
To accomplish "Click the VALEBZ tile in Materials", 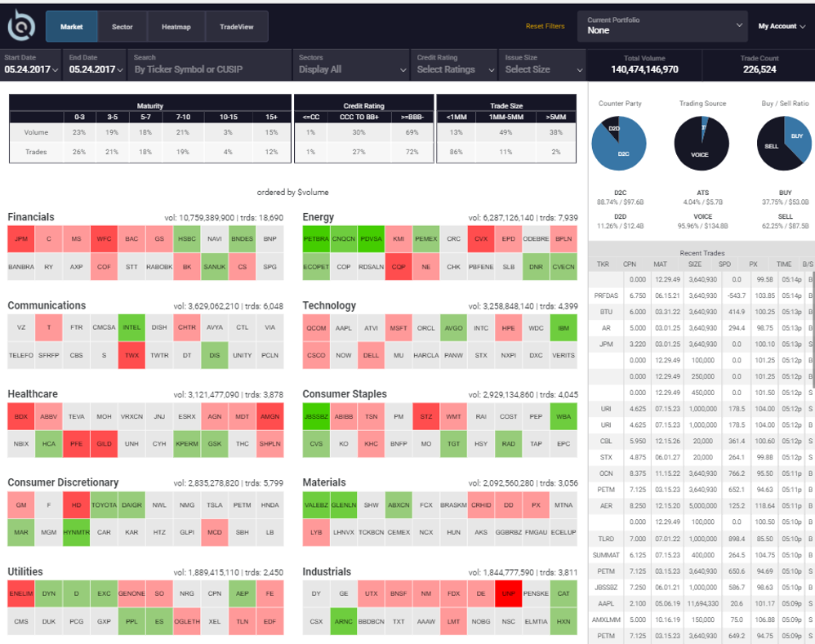I will [x=316, y=504].
